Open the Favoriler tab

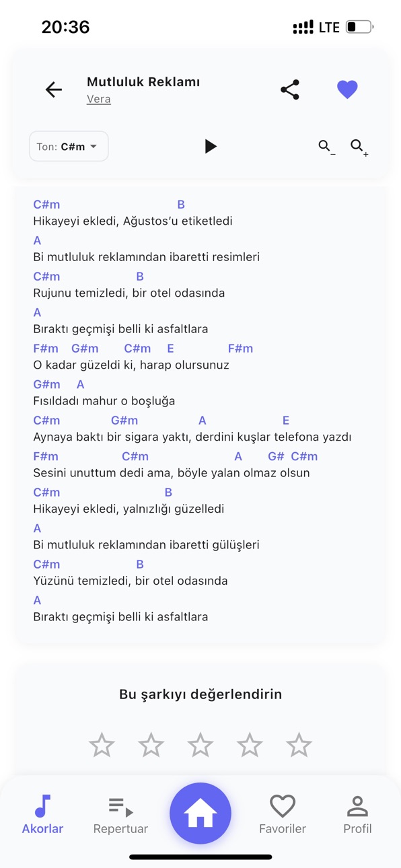tap(283, 814)
